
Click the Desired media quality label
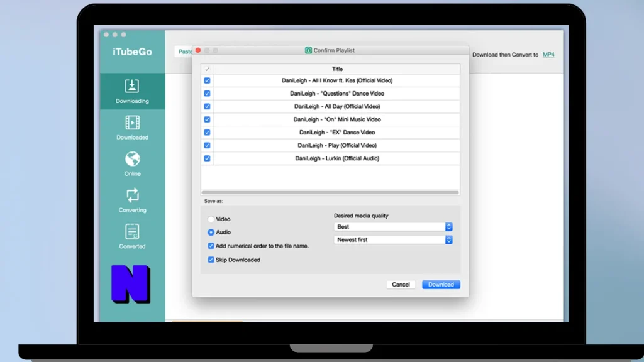click(x=361, y=216)
